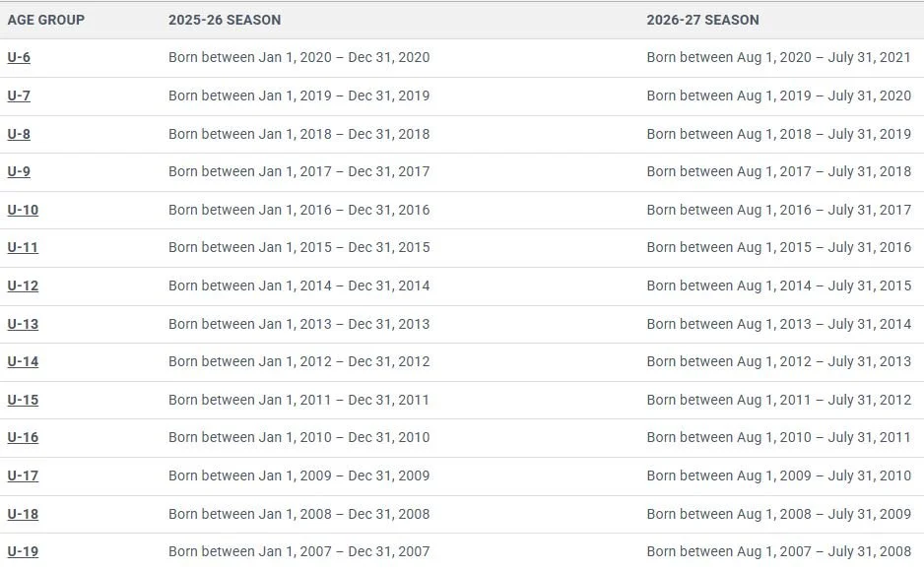This screenshot has width=924, height=570.
Task: Select the U-8 link
Action: tap(19, 134)
